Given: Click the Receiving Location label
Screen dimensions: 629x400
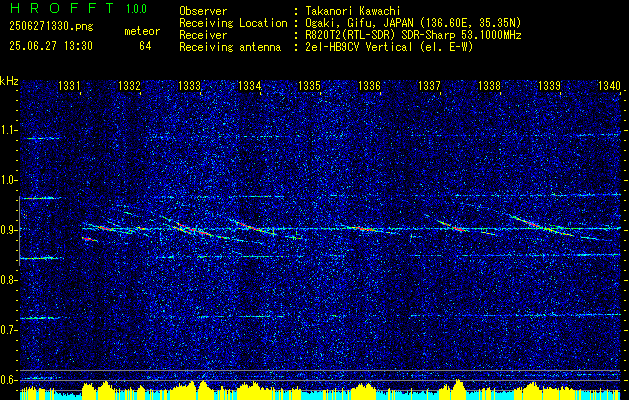Looking at the screenshot, I should (233, 23).
